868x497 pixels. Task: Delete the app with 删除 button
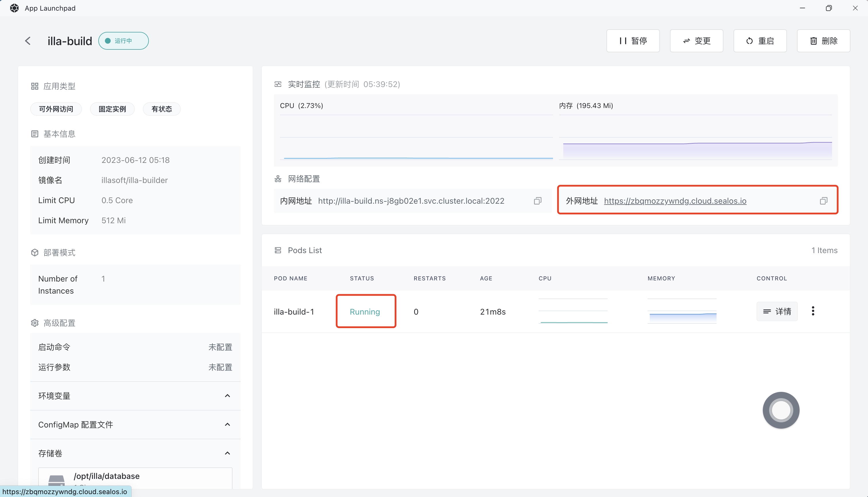click(x=823, y=41)
